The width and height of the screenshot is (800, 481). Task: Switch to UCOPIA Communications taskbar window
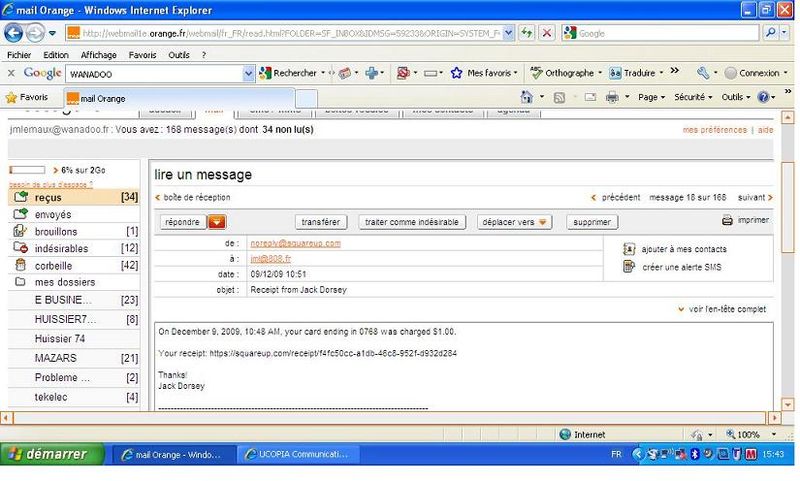(299, 454)
